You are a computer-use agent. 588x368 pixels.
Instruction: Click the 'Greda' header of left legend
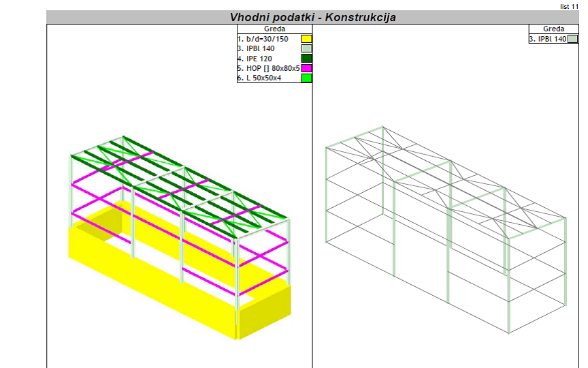[x=274, y=29]
